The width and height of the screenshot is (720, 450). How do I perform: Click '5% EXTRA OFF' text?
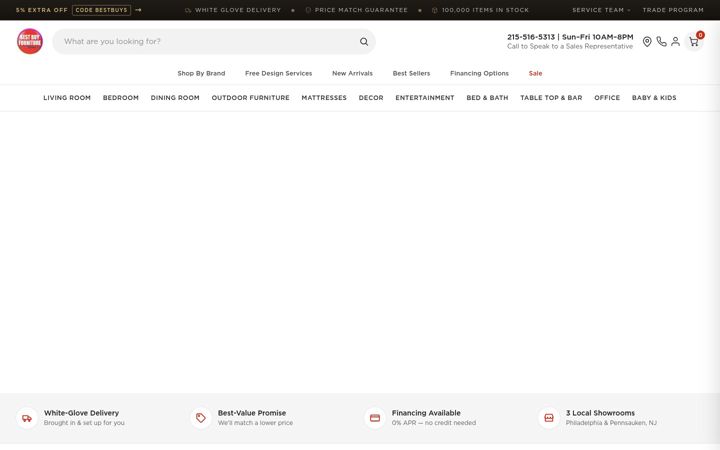click(42, 10)
